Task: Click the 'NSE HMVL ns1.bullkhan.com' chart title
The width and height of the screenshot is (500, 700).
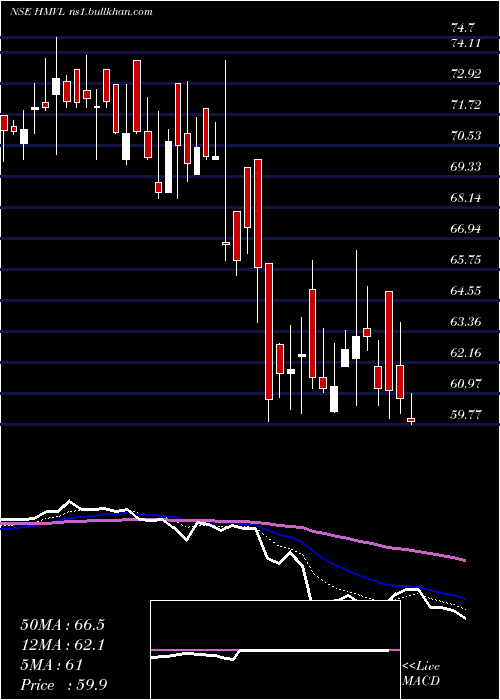Action: pos(81,12)
